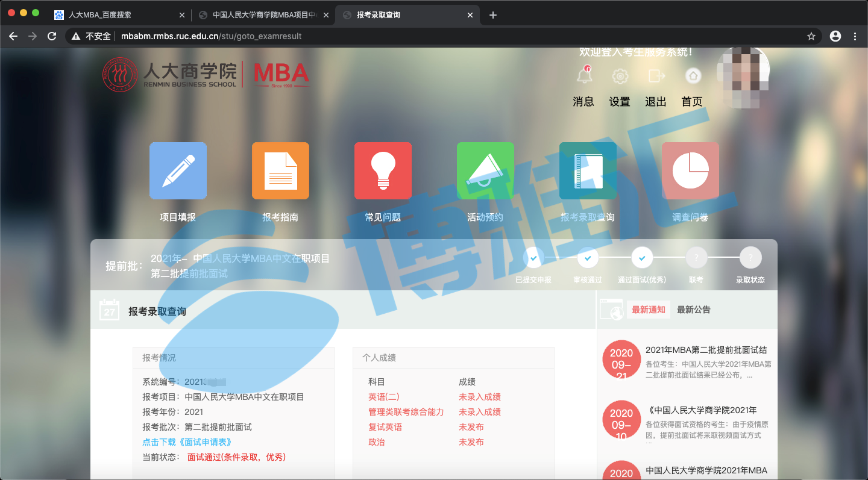Open a new browser tab
This screenshot has height=480, width=868.
click(x=493, y=15)
